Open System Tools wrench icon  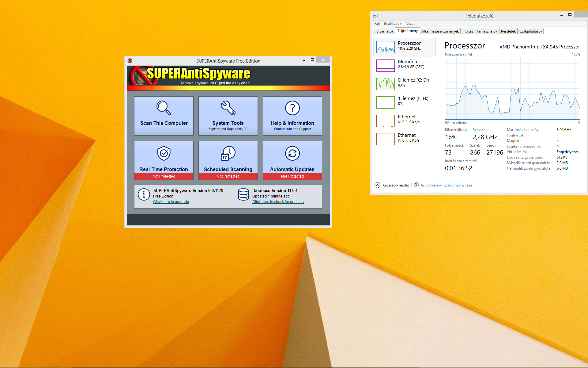pyautogui.click(x=228, y=108)
